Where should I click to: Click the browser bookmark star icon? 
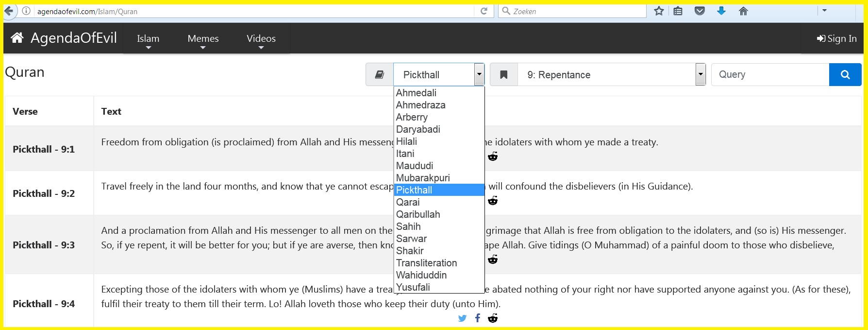(658, 11)
